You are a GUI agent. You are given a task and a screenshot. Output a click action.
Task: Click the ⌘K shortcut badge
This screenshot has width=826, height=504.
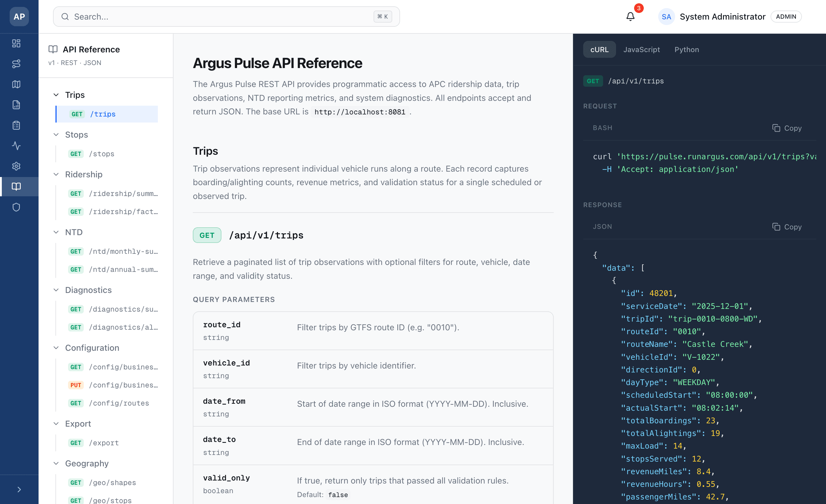pyautogui.click(x=383, y=17)
